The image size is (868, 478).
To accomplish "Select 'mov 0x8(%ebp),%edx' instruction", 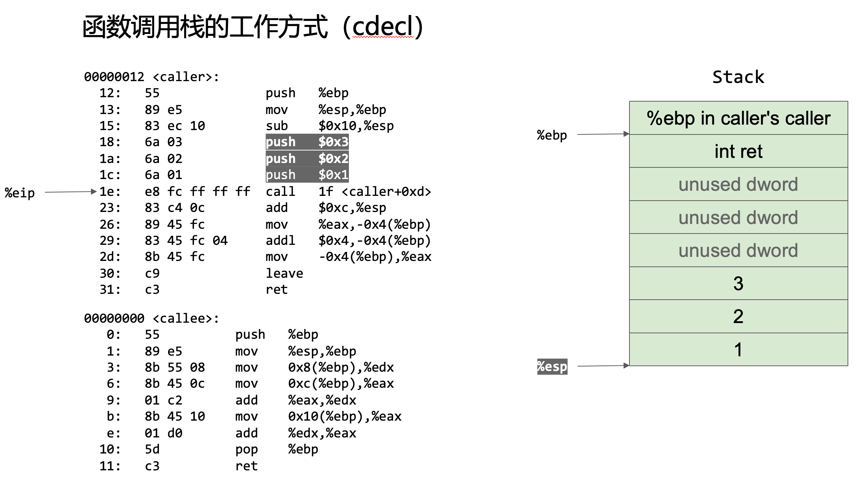I will [x=315, y=367].
